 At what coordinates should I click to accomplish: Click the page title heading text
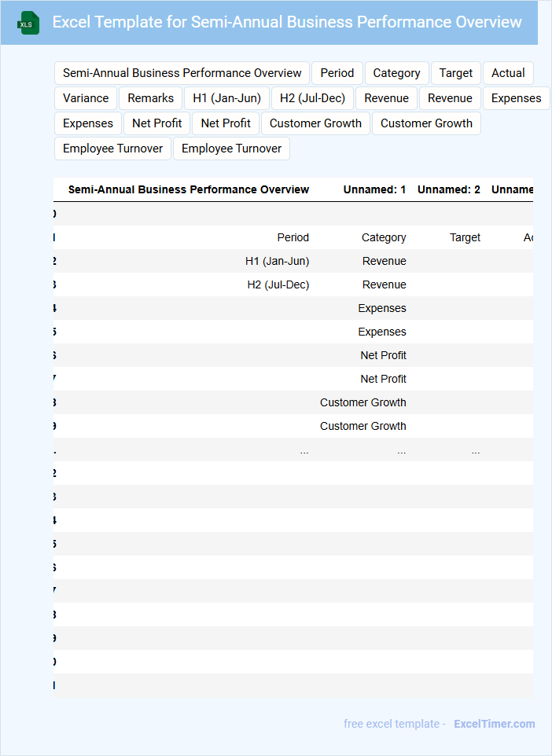tap(287, 22)
